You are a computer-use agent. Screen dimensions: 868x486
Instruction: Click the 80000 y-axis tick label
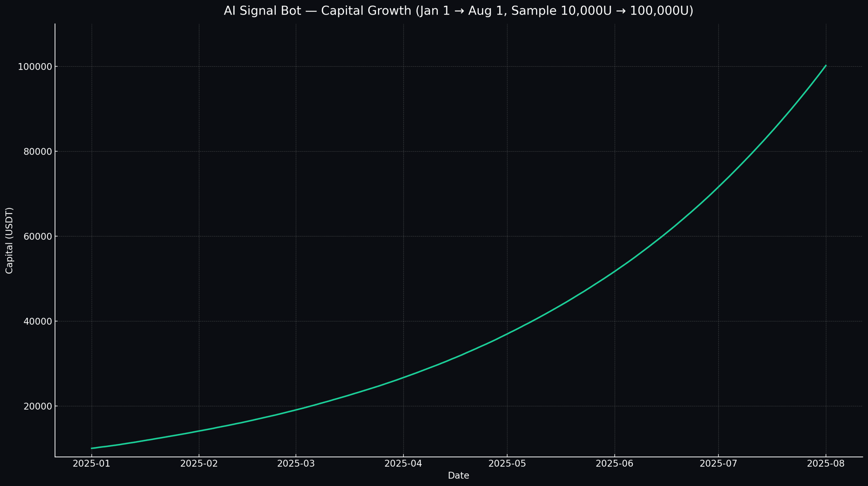tap(37, 152)
